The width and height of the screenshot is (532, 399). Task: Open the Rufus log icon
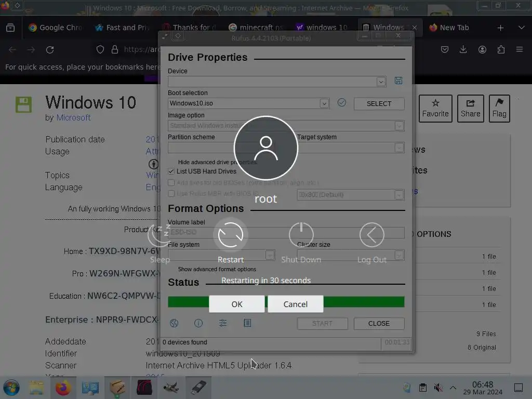coord(247,323)
